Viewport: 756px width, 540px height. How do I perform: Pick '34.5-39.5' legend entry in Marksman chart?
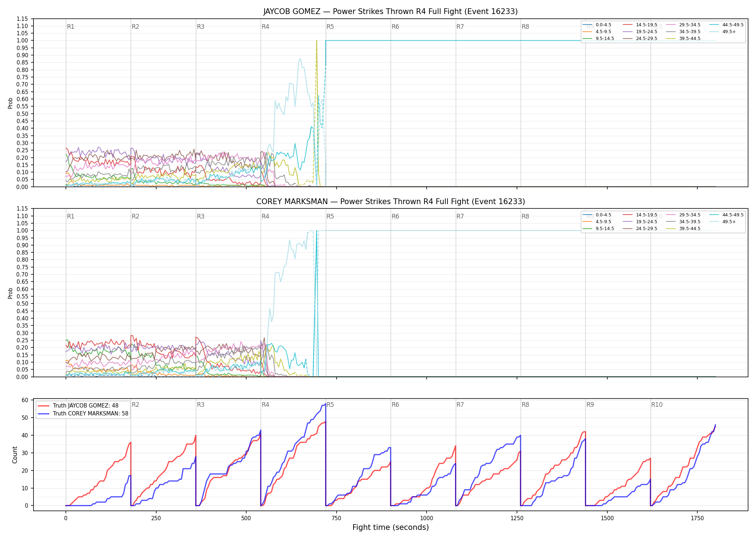[x=683, y=222]
